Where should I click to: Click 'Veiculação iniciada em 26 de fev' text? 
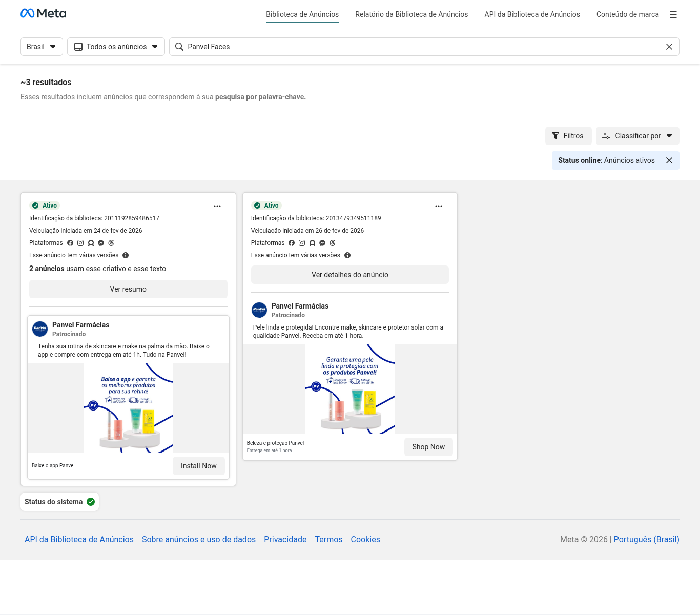(307, 231)
